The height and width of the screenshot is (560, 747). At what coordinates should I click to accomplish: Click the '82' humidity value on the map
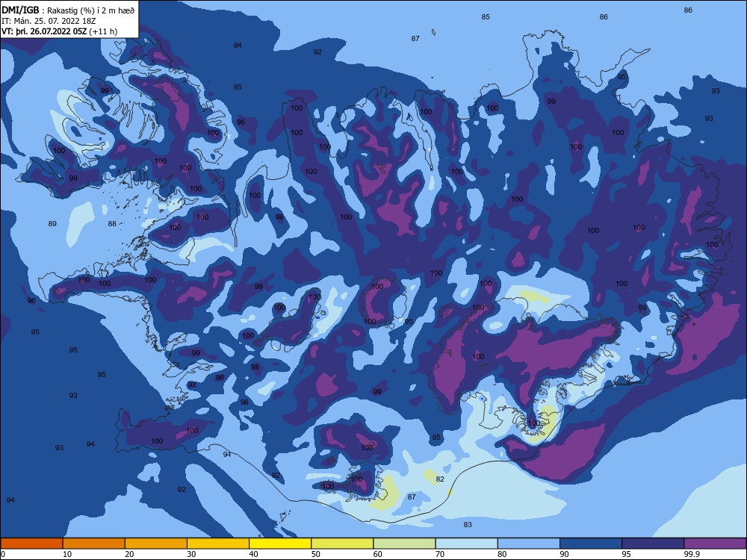pyautogui.click(x=440, y=479)
